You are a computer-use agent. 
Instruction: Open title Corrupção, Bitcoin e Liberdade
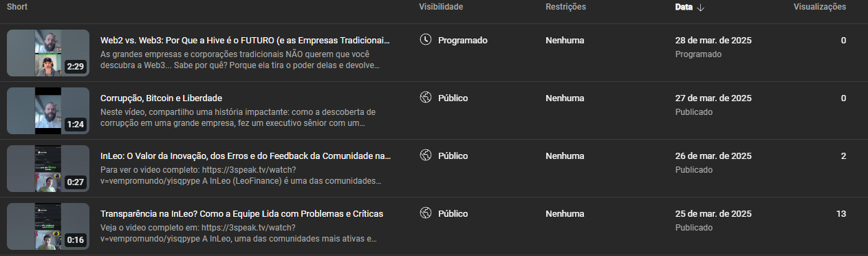[161, 98]
